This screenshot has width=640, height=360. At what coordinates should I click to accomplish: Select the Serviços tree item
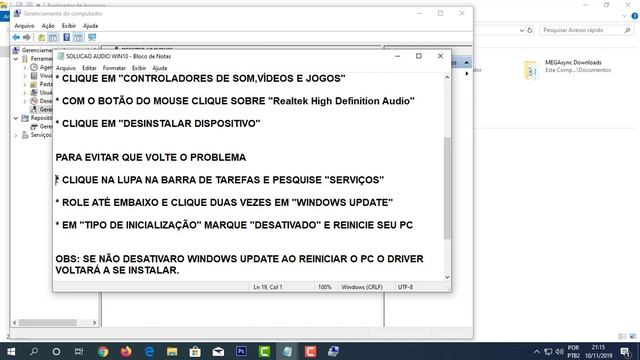41,135
